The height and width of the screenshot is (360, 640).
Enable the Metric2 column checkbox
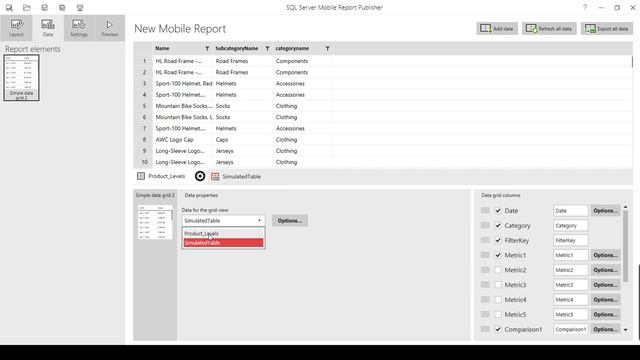[498, 270]
